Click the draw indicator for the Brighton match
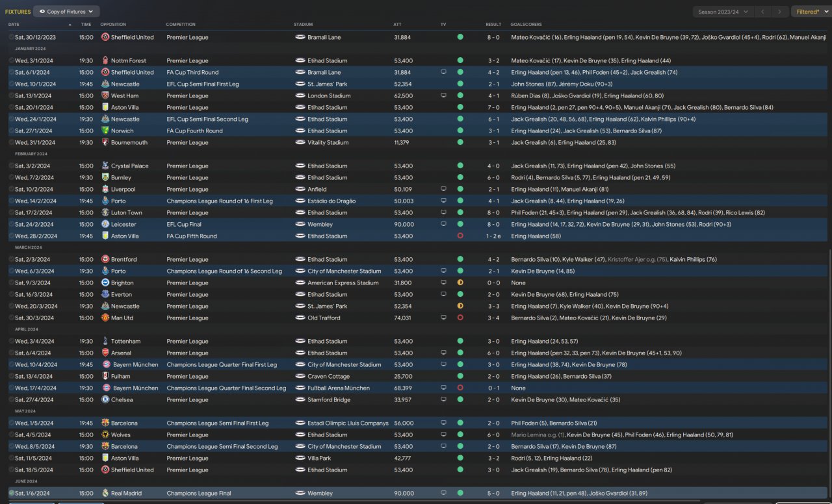The image size is (832, 504). click(x=460, y=283)
